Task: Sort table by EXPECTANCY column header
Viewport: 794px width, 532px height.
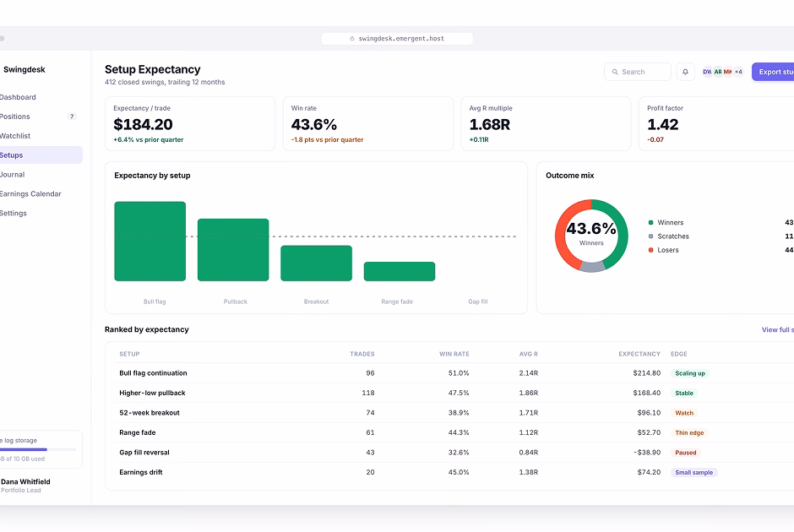Action: click(x=639, y=354)
